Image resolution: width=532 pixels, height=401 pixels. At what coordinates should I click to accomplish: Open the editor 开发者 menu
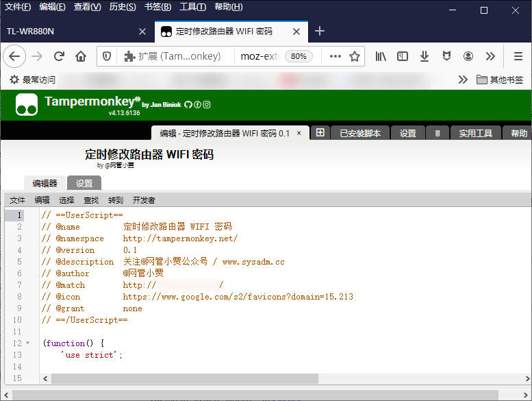(144, 200)
